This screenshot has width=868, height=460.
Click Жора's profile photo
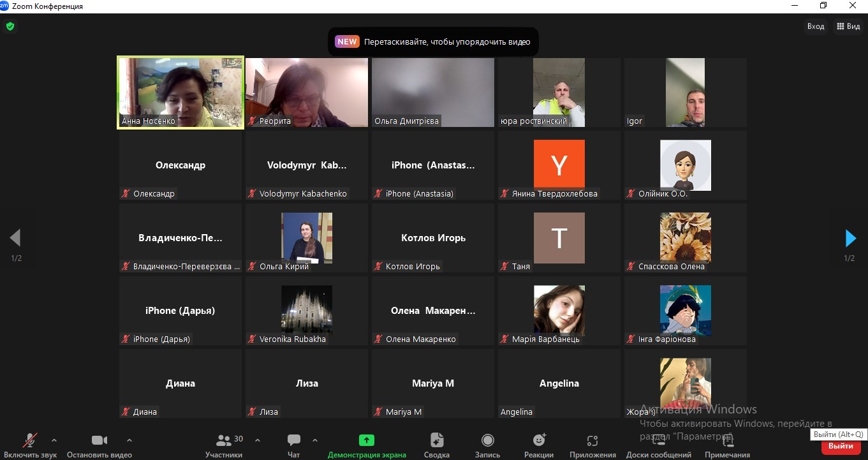click(x=686, y=383)
